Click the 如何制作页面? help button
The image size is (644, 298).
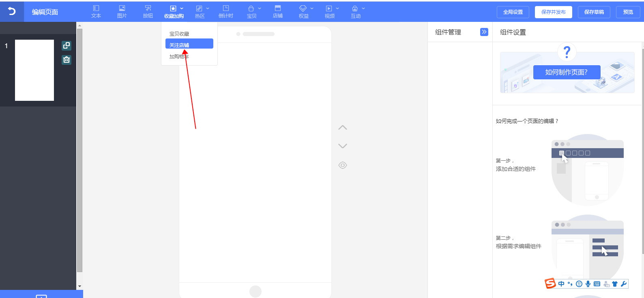point(567,72)
